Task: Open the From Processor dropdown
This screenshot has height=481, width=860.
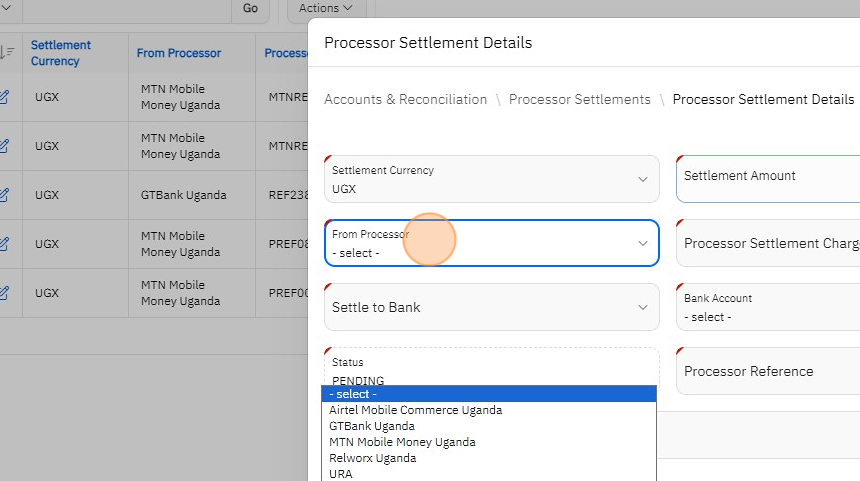Action: point(491,243)
